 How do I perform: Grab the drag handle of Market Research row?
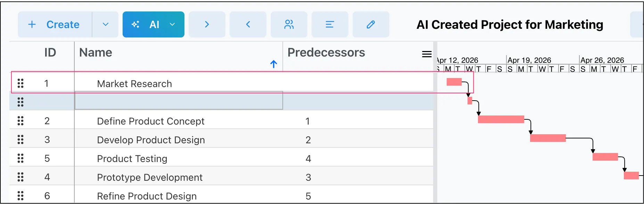click(20, 83)
